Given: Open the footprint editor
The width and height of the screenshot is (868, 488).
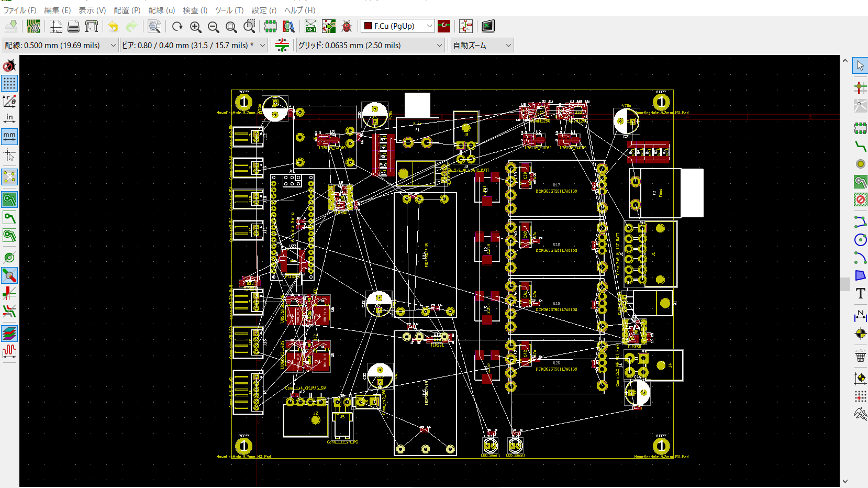Looking at the screenshot, I should (271, 26).
